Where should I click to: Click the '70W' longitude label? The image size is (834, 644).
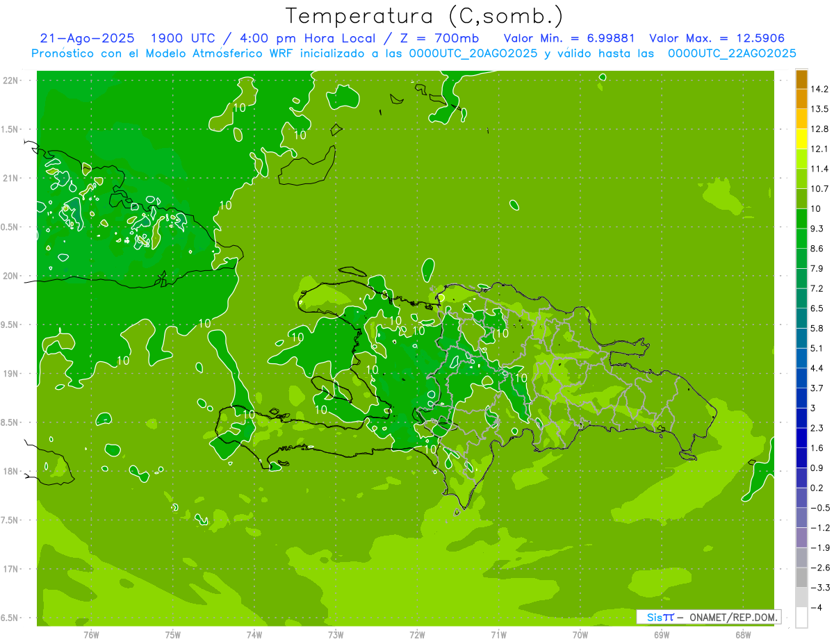580,635
